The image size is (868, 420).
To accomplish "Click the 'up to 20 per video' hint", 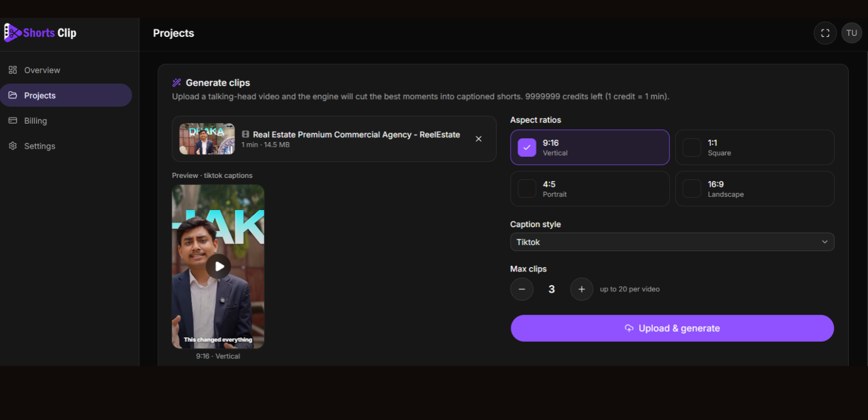I will click(x=630, y=289).
